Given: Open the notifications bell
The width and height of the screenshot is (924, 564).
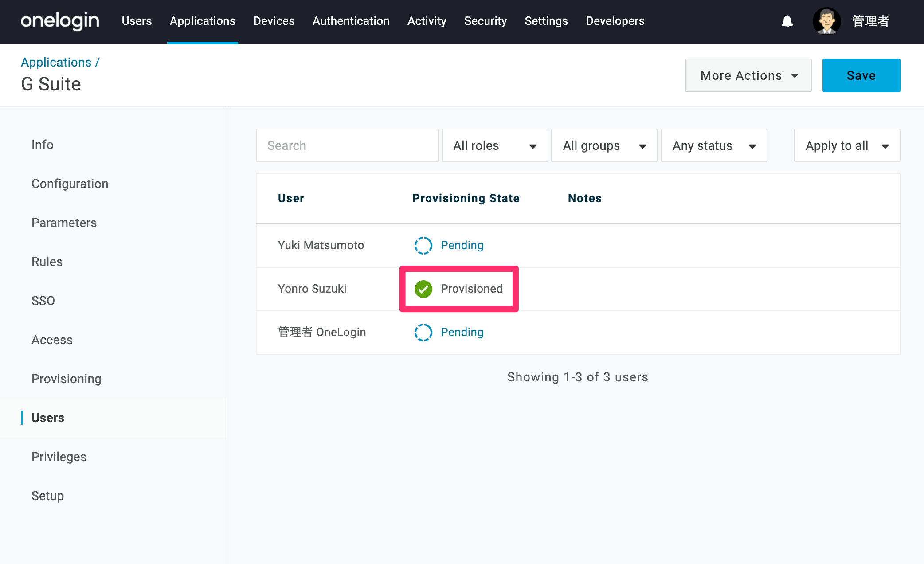Looking at the screenshot, I should [x=787, y=21].
